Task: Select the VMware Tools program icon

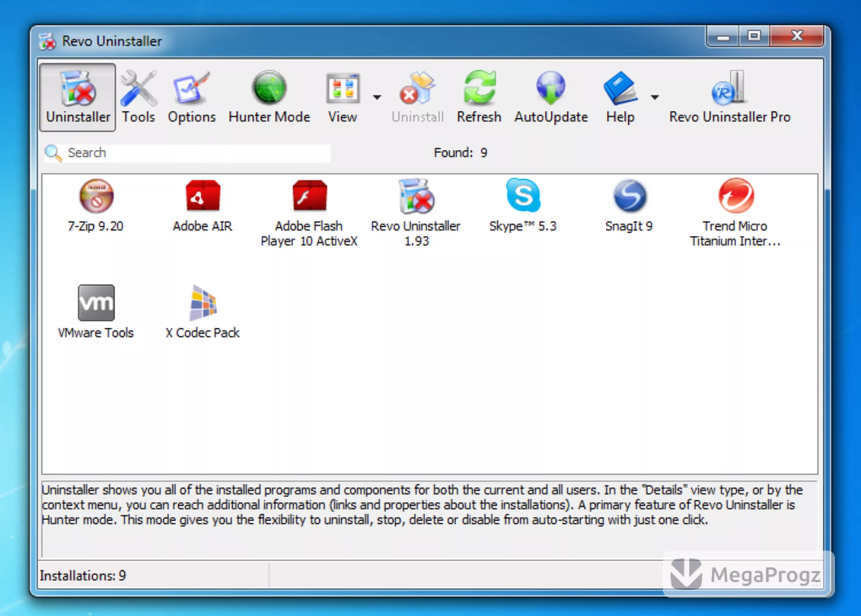Action: [96, 303]
